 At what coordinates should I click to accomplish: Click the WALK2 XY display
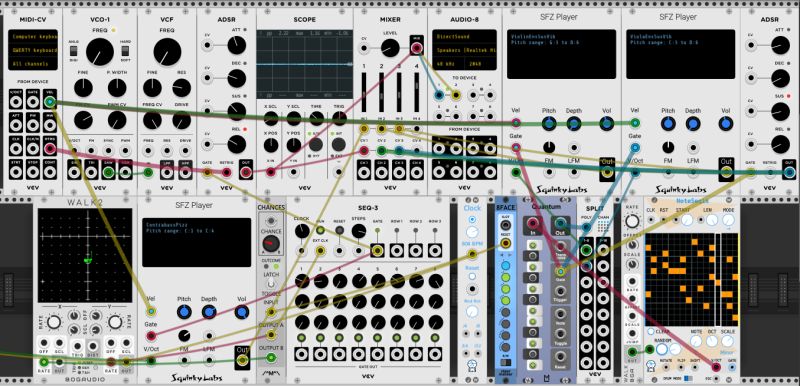(x=85, y=256)
